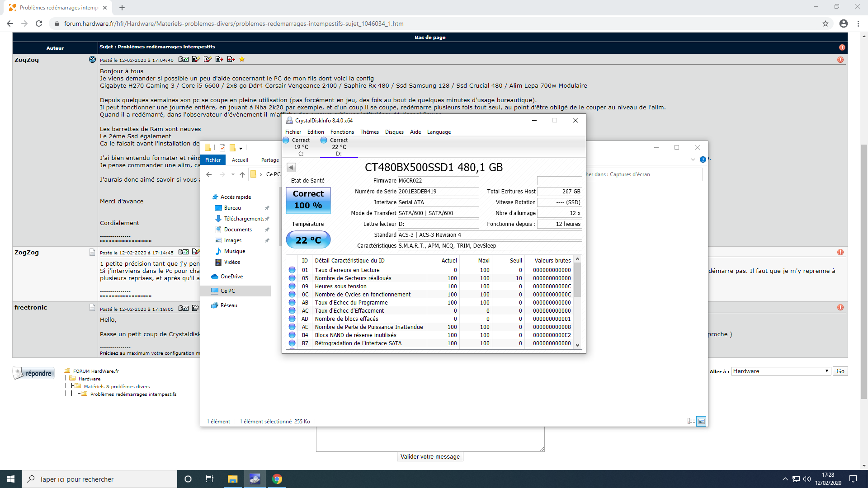Toggle the large icons view button

[701, 421]
